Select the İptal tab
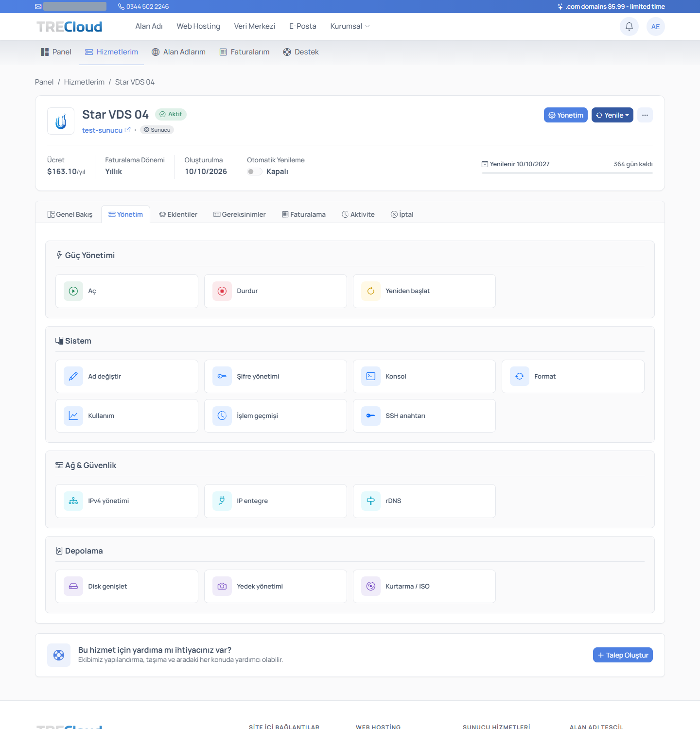This screenshot has width=700, height=729. (402, 214)
